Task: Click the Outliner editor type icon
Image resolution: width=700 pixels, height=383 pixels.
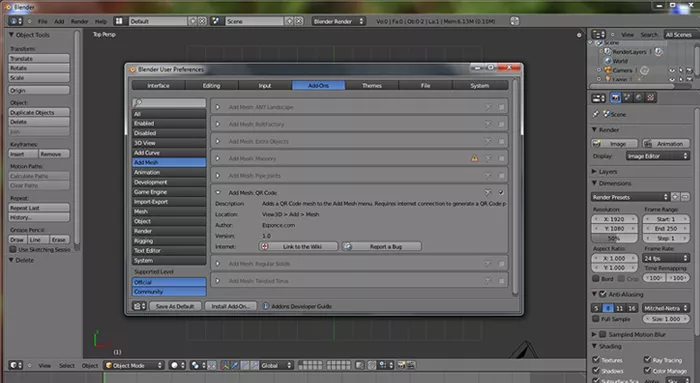Action: [x=598, y=34]
